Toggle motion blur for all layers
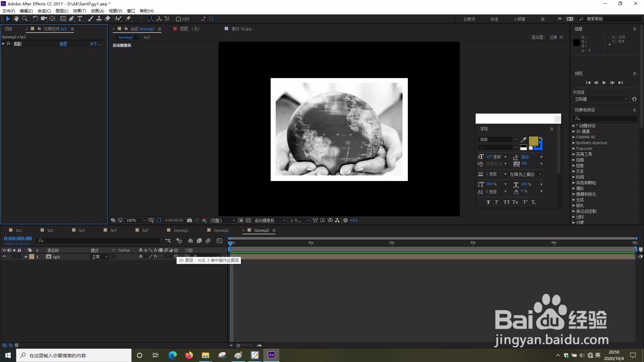Screen dimensions: 644x362 (x=208, y=241)
